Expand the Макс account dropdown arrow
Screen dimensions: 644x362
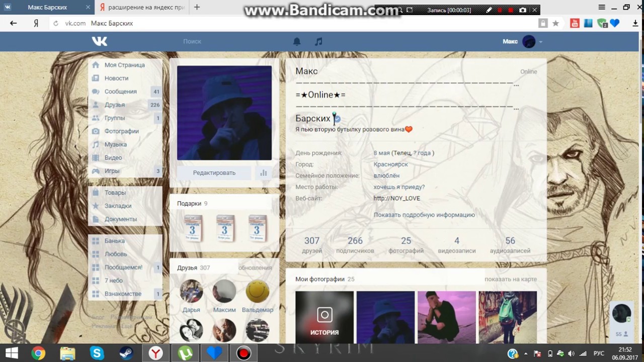(540, 42)
